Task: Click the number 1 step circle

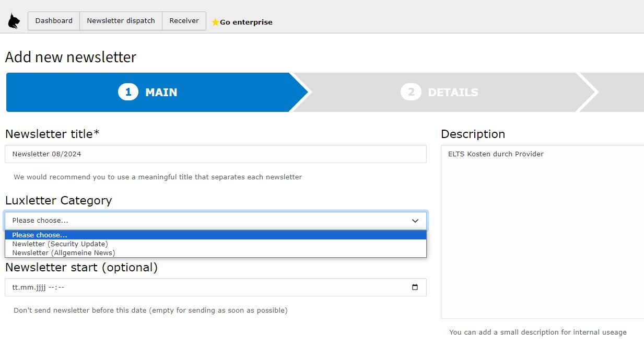Action: pos(128,92)
